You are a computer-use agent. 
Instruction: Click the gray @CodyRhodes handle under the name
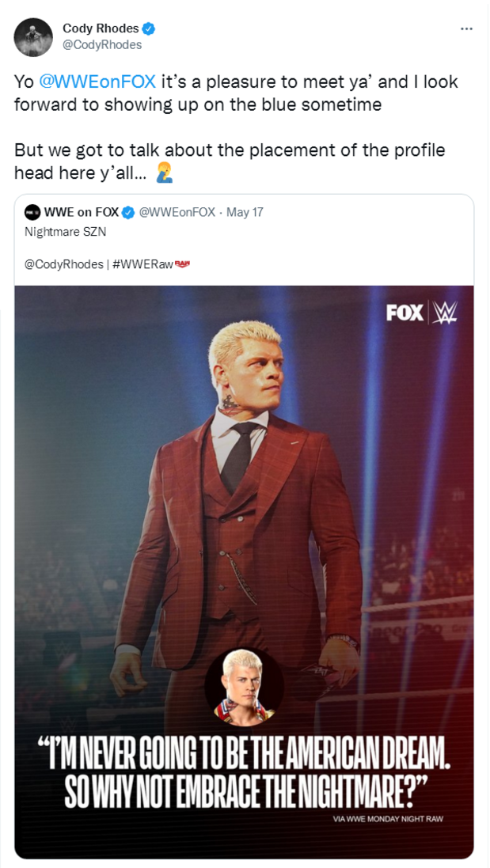pyautogui.click(x=102, y=45)
